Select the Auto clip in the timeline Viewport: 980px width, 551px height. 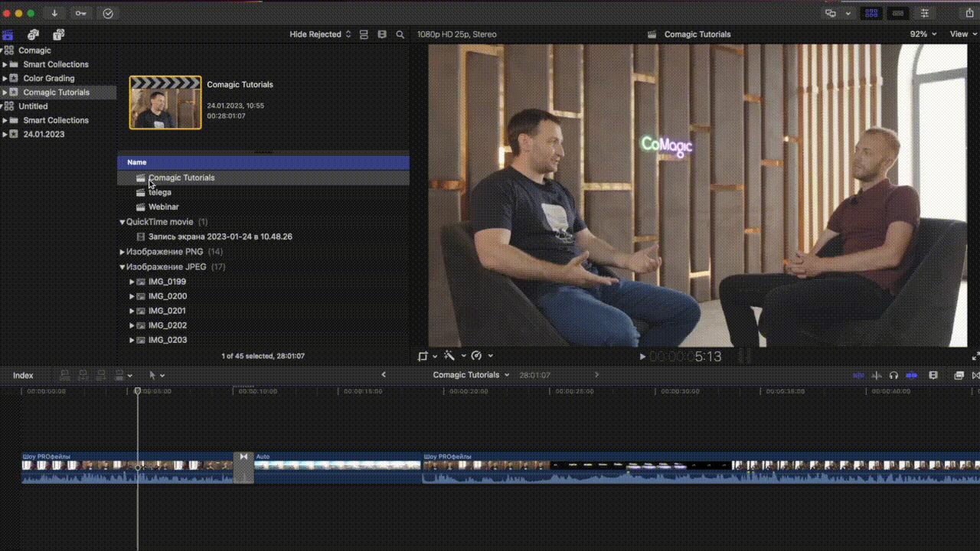coord(338,468)
